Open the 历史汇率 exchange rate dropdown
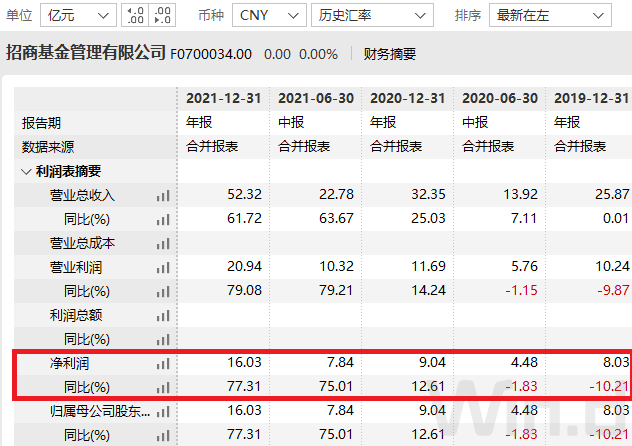The width and height of the screenshot is (632, 446). click(x=372, y=15)
